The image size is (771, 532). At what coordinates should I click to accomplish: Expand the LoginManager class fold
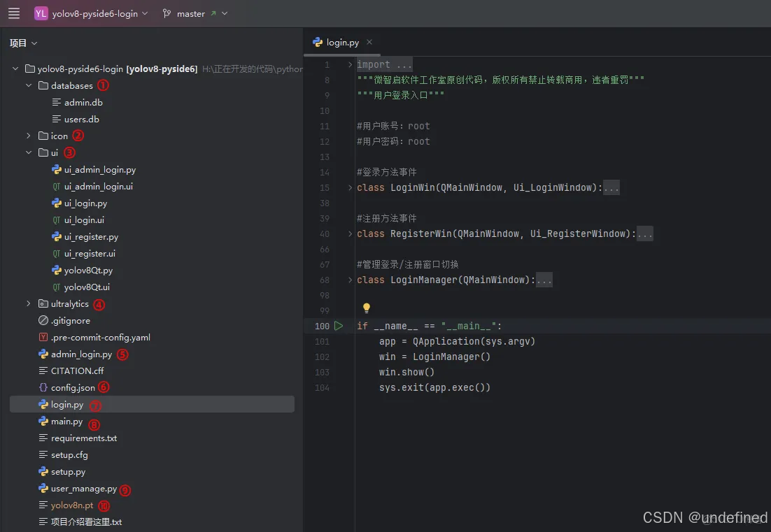(x=350, y=280)
